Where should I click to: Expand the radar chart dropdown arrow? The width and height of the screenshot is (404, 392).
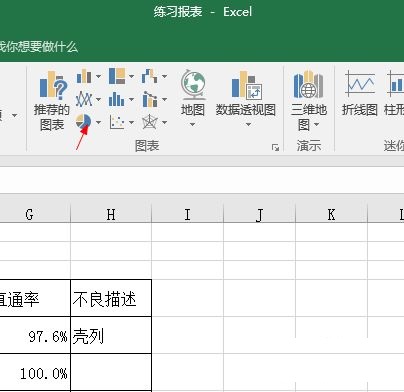click(164, 122)
